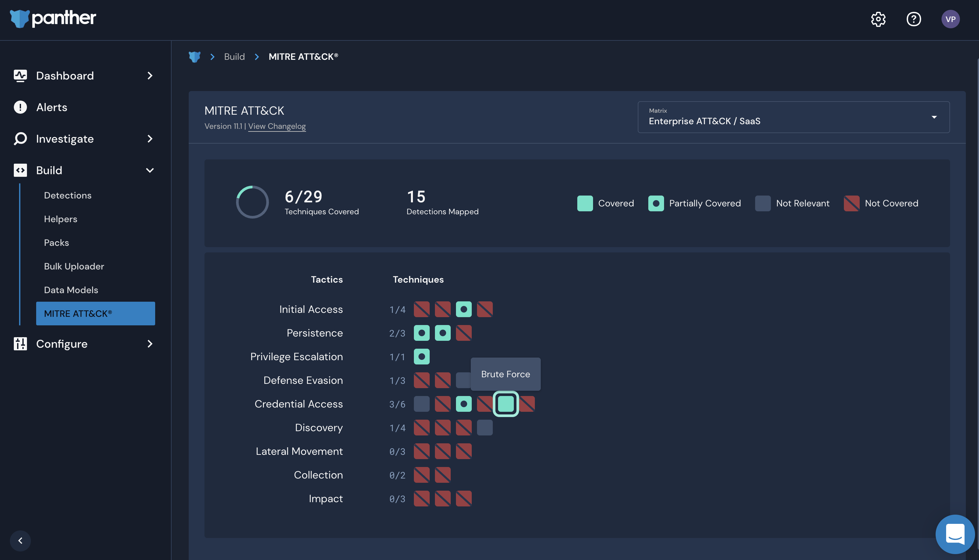Click the Alerts exclamation icon
Screen dimensions: 979x560
coord(20,107)
